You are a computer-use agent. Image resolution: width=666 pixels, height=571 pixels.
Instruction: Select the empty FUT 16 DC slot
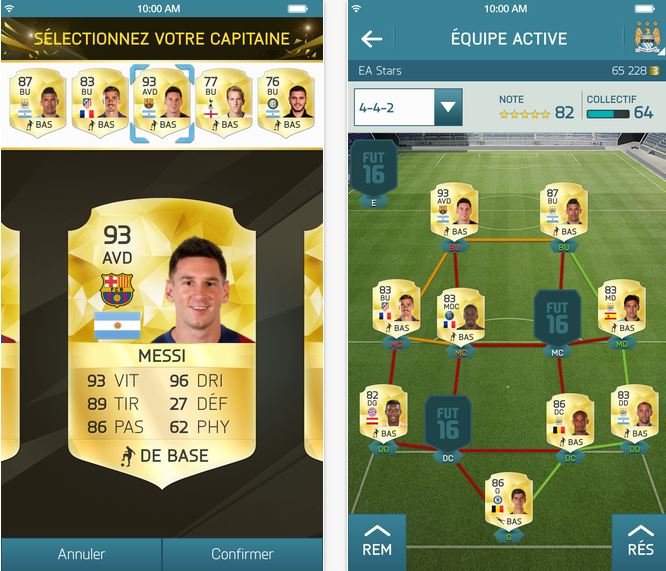pyautogui.click(x=448, y=425)
